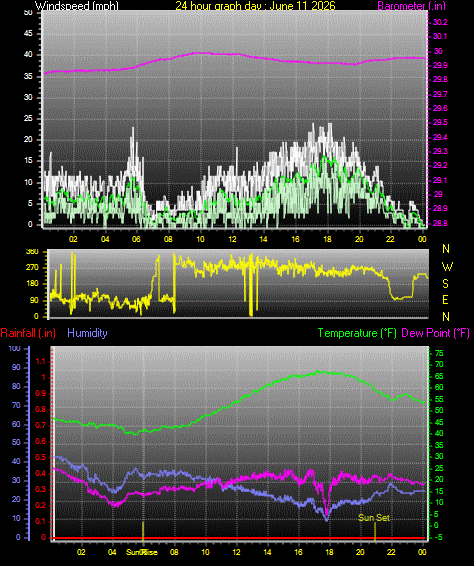The height and width of the screenshot is (566, 474).
Task: Click the '28.8' barometer axis value
Action: [440, 223]
